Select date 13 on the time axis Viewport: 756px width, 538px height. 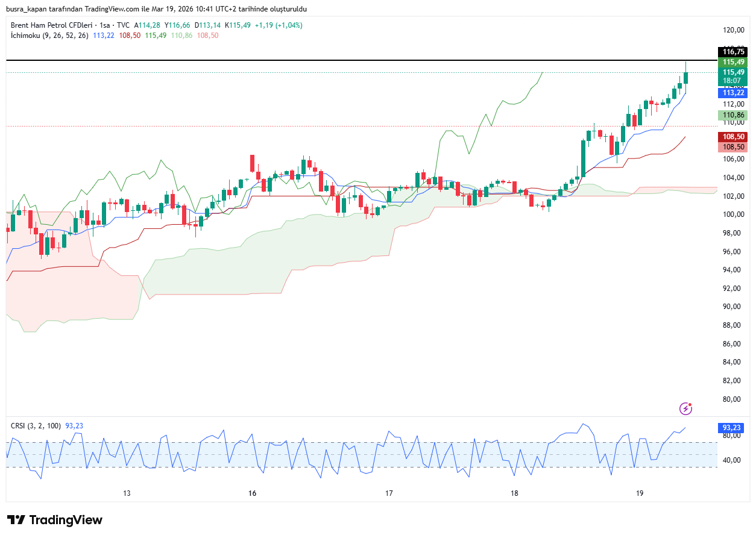127,493
